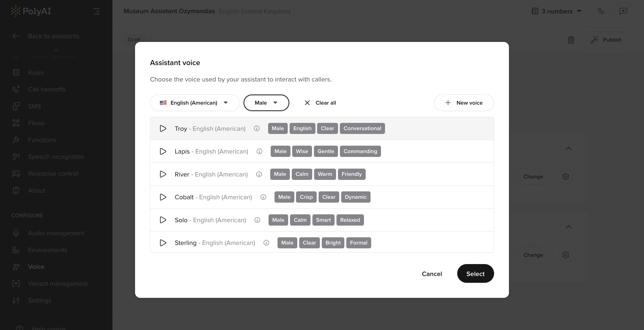This screenshot has height=330, width=644.
Task: Open info tooltip for River voice
Action: click(259, 174)
